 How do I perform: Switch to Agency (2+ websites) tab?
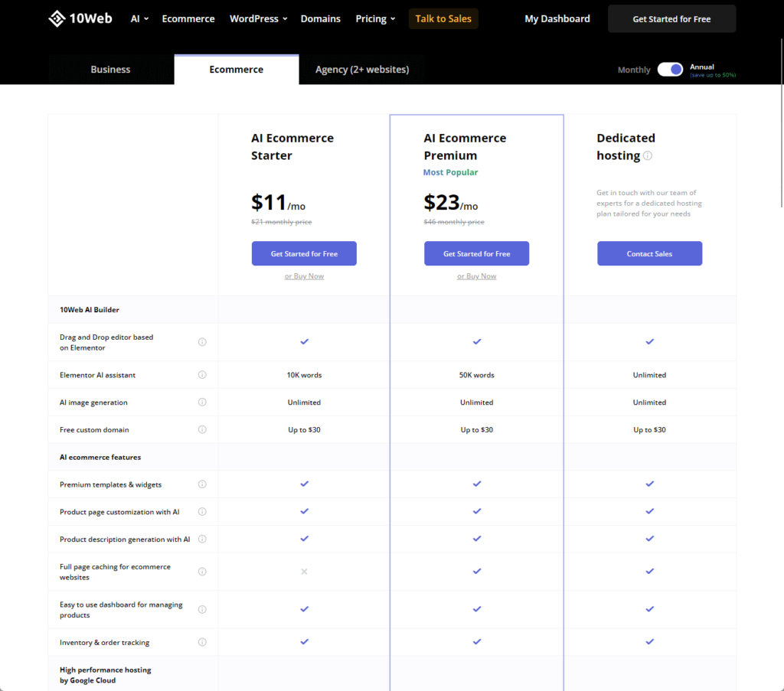coord(362,70)
